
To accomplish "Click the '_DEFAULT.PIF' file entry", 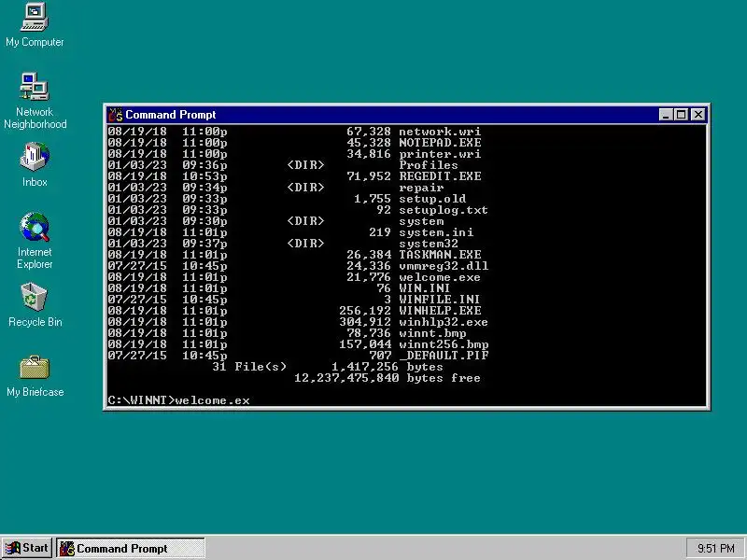I will pyautogui.click(x=443, y=356).
